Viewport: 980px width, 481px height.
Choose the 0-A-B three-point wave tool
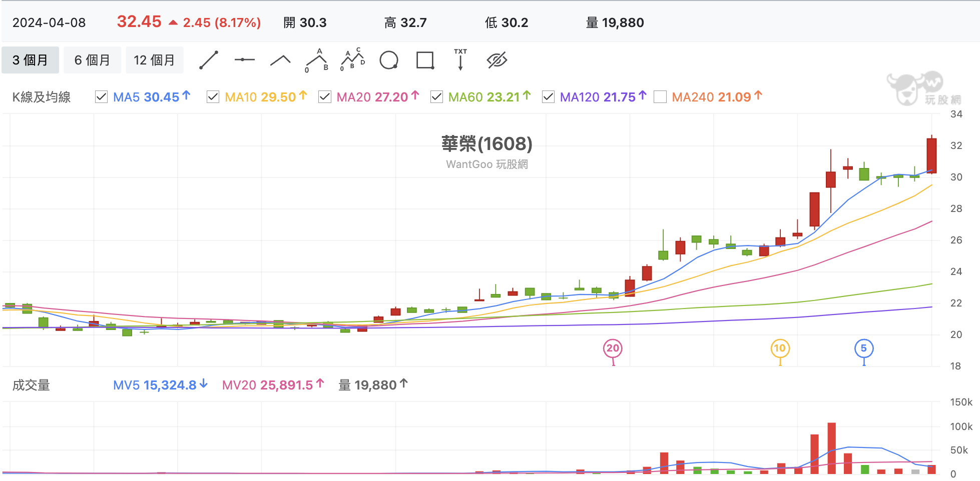317,60
